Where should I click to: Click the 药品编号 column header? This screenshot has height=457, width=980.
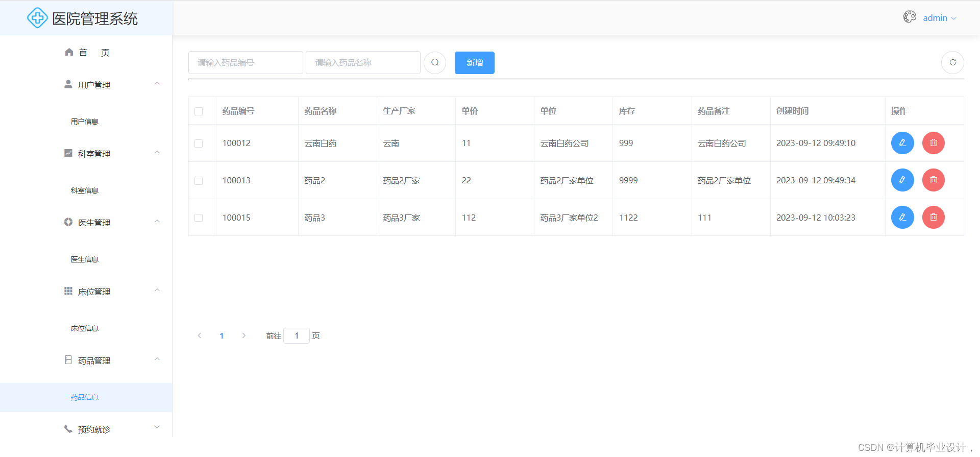coord(238,111)
